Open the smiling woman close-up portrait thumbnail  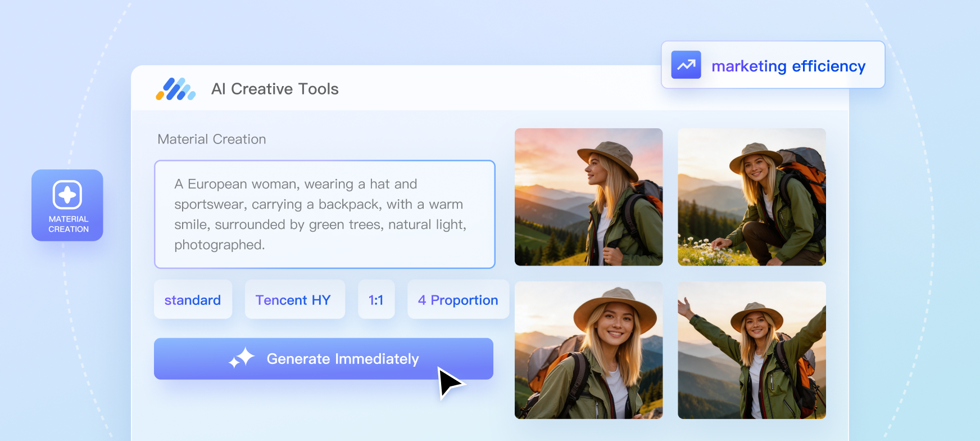pos(589,350)
